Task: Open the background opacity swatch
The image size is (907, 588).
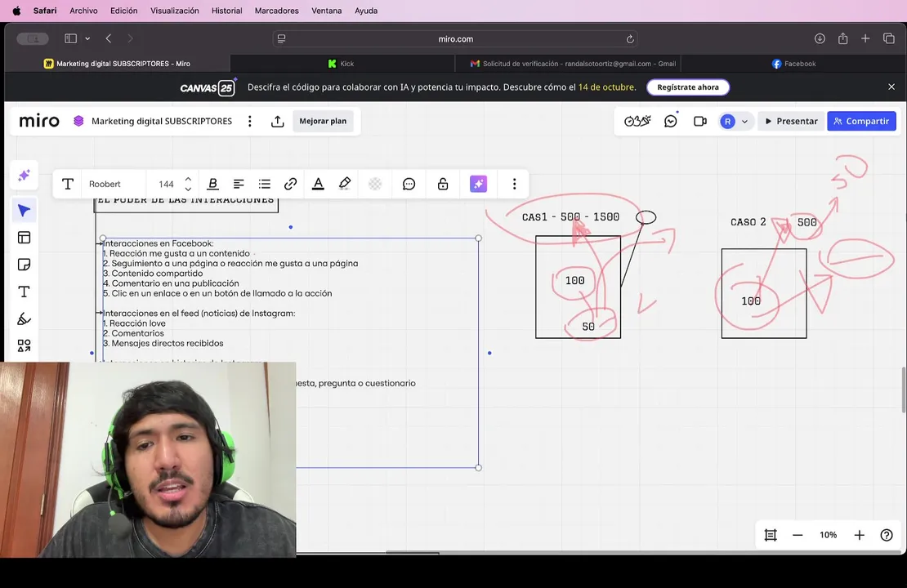Action: click(x=375, y=184)
